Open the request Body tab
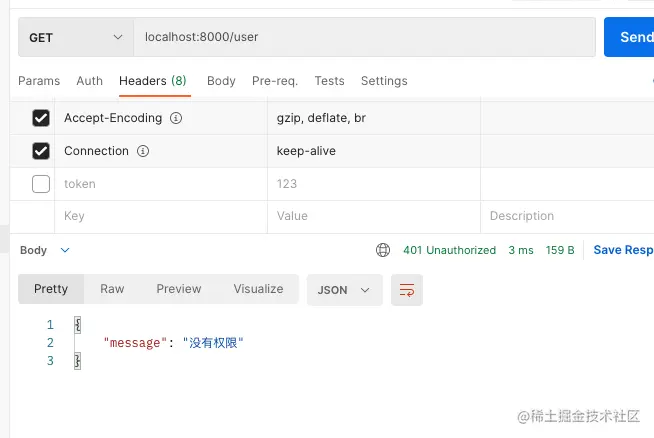Viewport: 654px width, 438px height. click(x=221, y=81)
